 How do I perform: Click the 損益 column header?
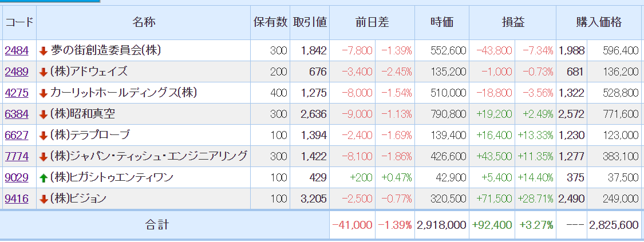point(513,22)
